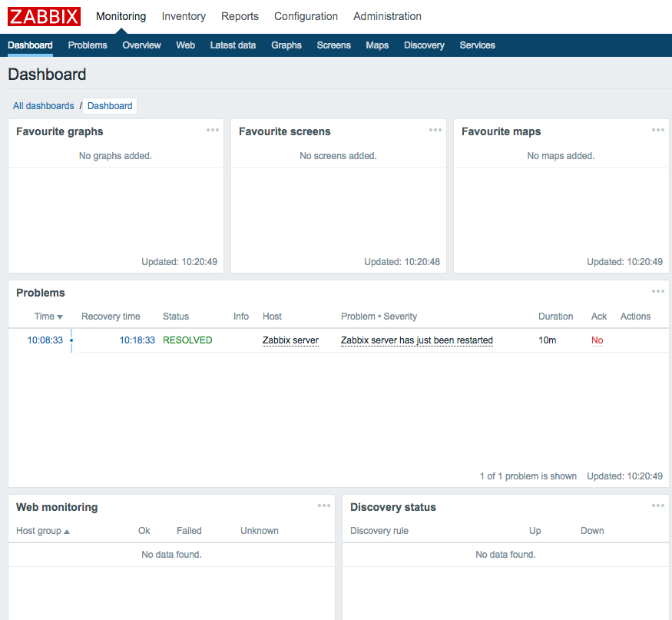Open the Reports main menu
The image size is (672, 620).
click(240, 16)
